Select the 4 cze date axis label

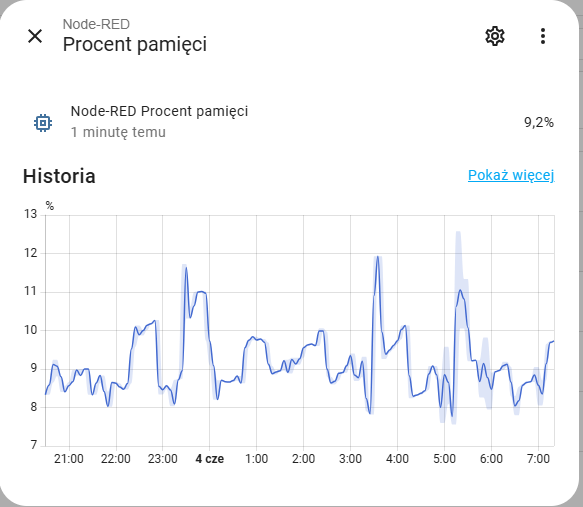tap(210, 459)
